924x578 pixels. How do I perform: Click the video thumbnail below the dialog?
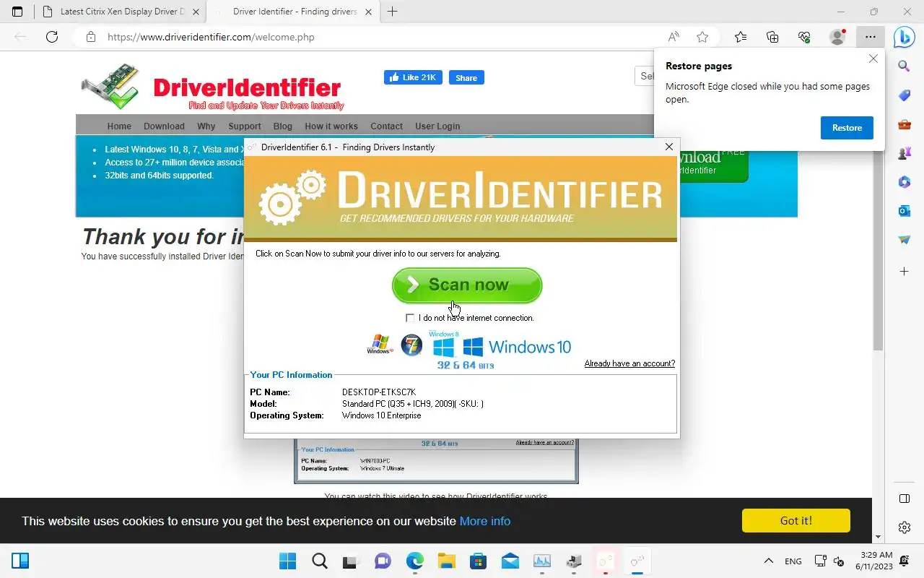[x=436, y=461]
